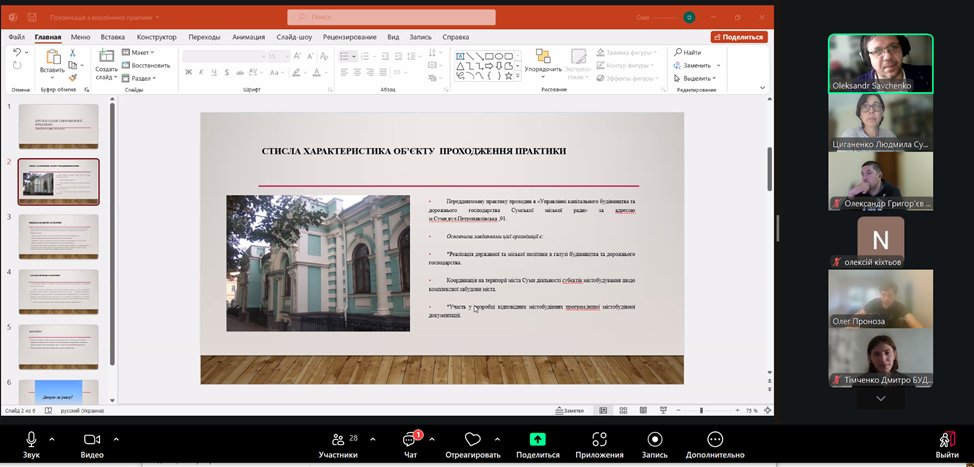Open the Чат button in Zoom
Image resolution: width=974 pixels, height=467 pixels.
point(411,445)
